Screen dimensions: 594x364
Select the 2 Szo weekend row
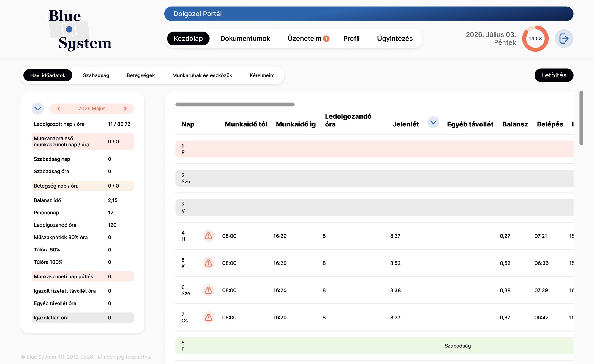click(374, 178)
